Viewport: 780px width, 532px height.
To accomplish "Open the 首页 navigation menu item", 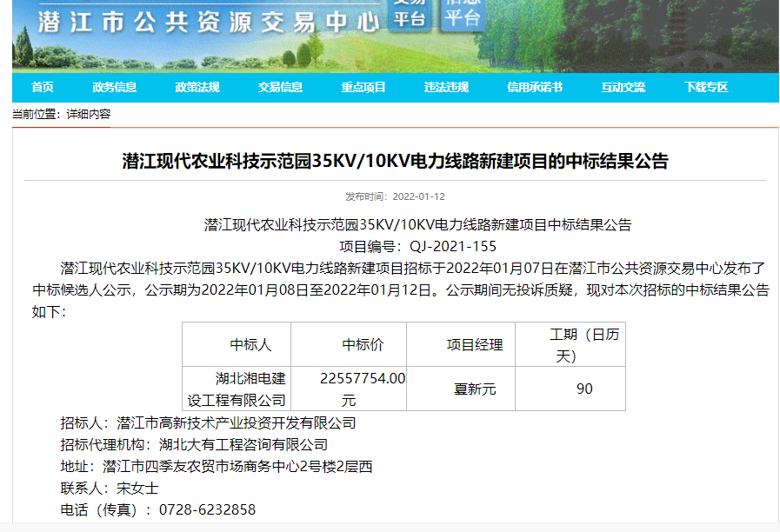I will (43, 87).
